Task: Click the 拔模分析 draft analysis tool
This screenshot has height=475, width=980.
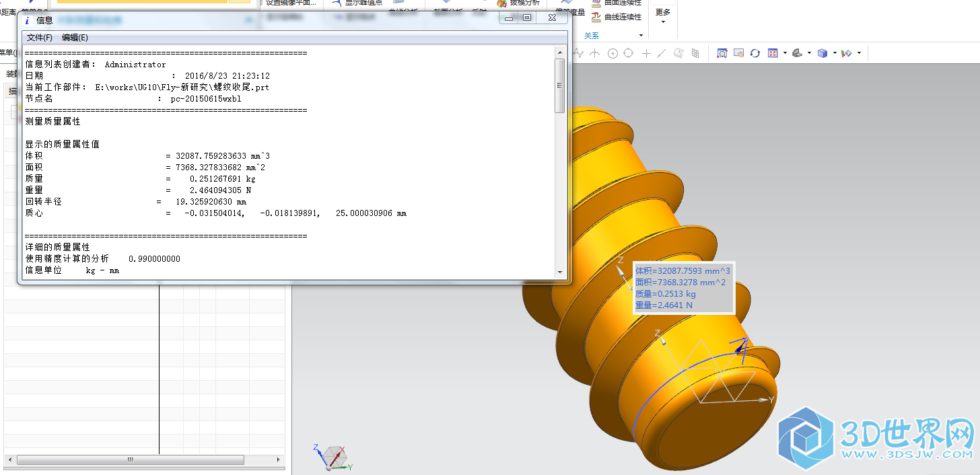Action: tap(518, 3)
